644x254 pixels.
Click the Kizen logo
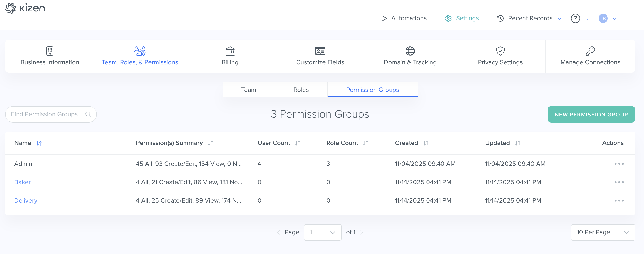25,8
